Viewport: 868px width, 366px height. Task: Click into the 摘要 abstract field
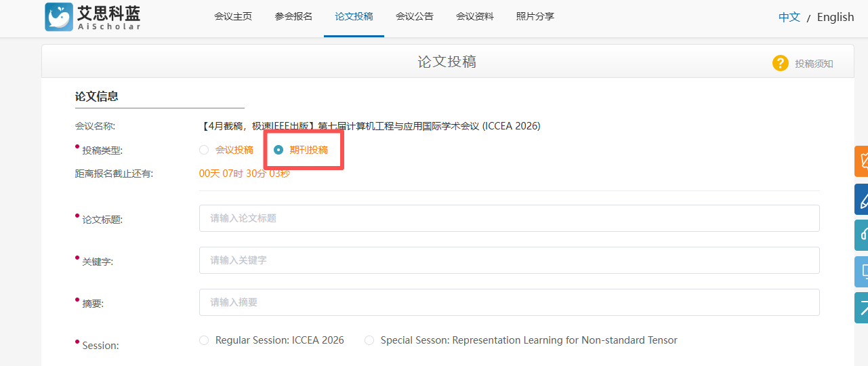point(509,302)
